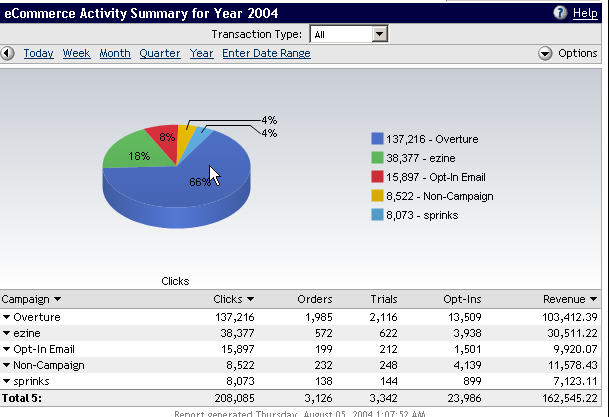Expand the Non-Campaign row arrow

6,365
